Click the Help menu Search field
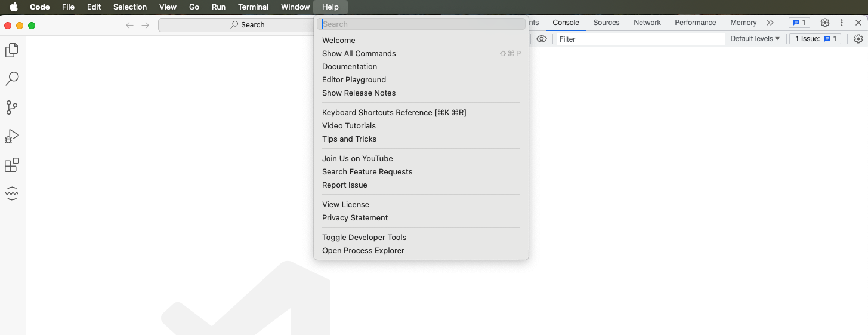 tap(421, 24)
